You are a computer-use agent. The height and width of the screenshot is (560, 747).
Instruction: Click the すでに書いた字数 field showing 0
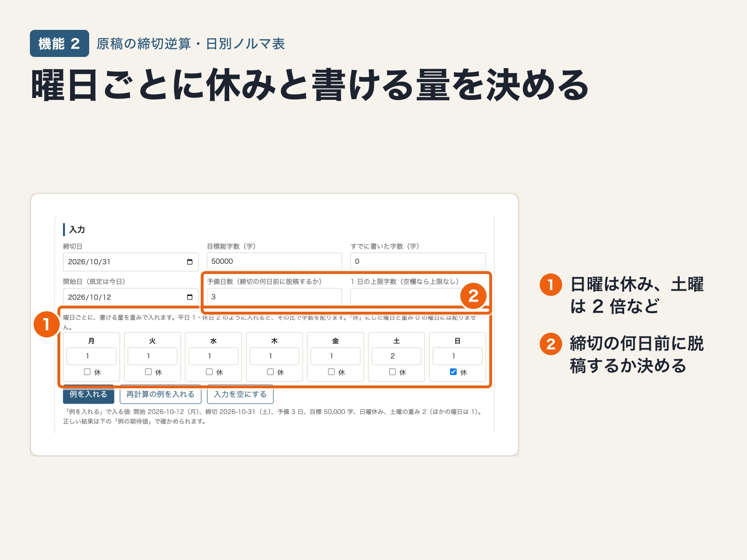418,261
